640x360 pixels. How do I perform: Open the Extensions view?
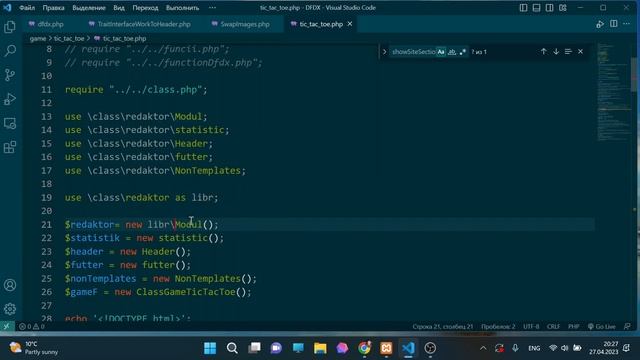click(x=10, y=147)
